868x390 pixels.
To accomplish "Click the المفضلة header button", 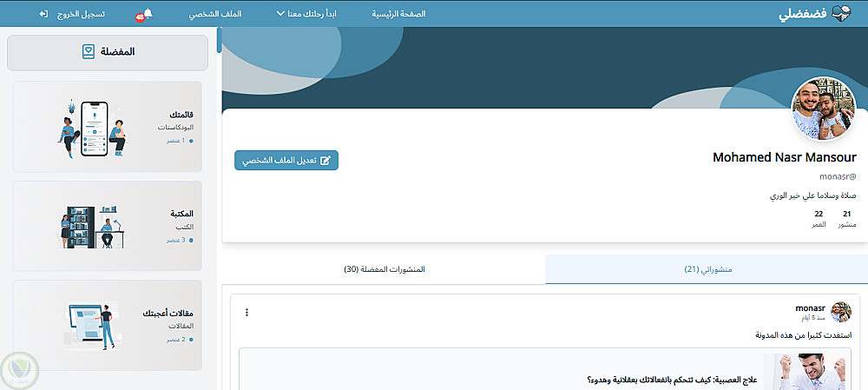I will tap(108, 53).
